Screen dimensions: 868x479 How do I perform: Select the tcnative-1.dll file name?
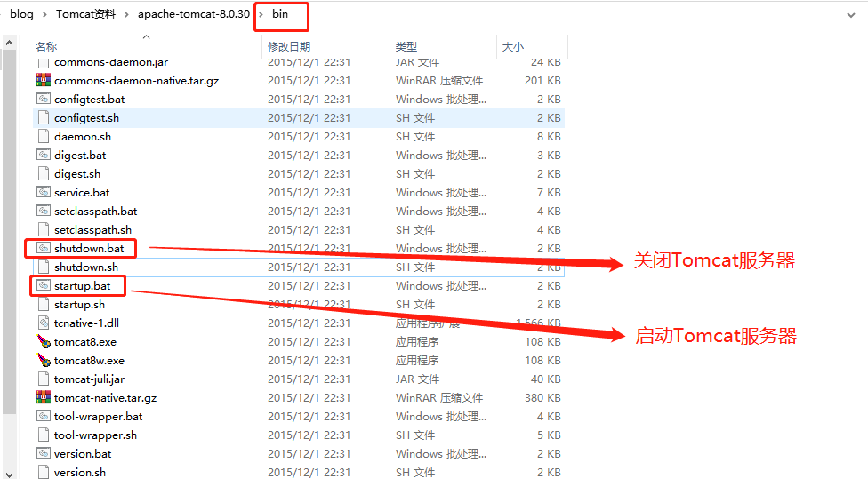[86, 323]
